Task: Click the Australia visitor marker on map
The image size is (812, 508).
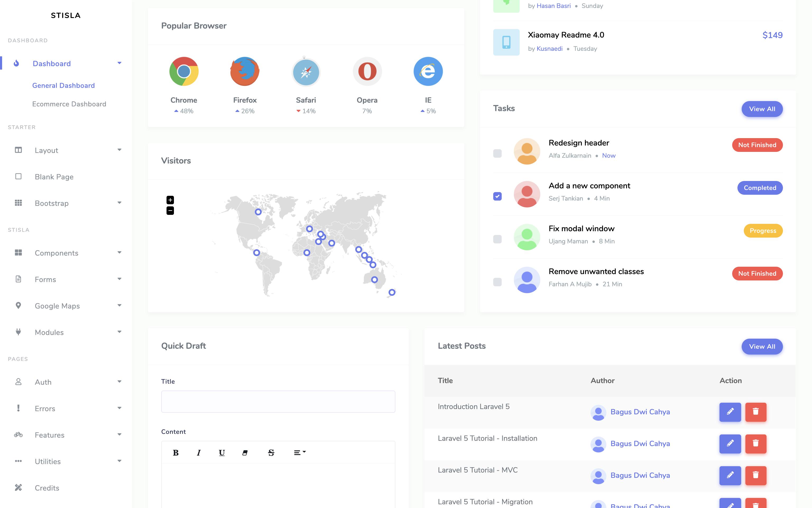Action: (375, 280)
